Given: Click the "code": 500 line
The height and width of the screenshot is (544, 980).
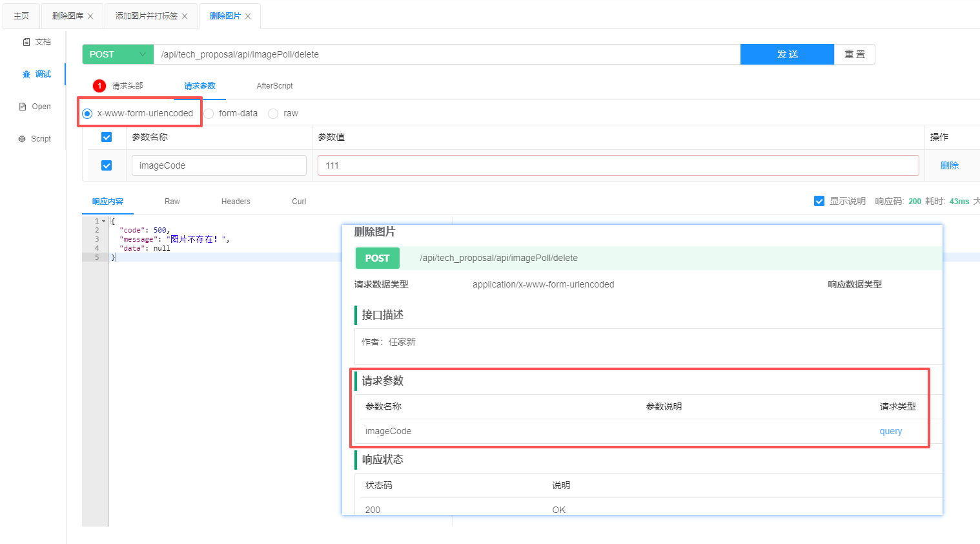Looking at the screenshot, I should (x=145, y=230).
